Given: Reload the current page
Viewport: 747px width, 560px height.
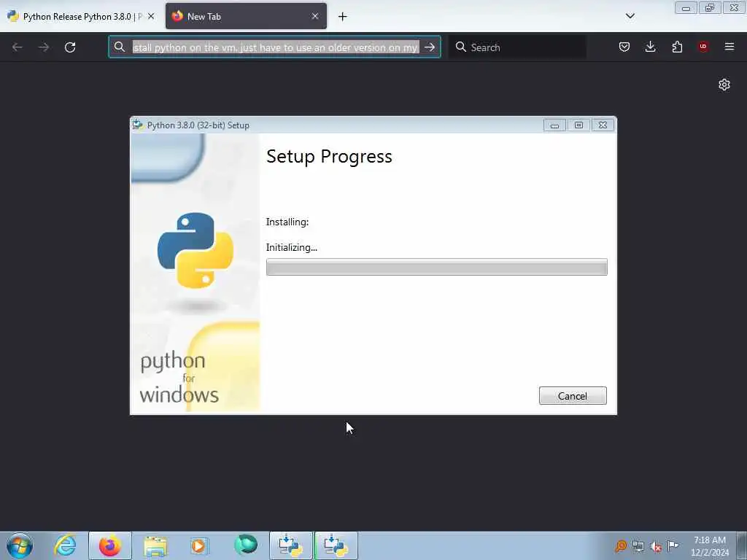Looking at the screenshot, I should 70,47.
